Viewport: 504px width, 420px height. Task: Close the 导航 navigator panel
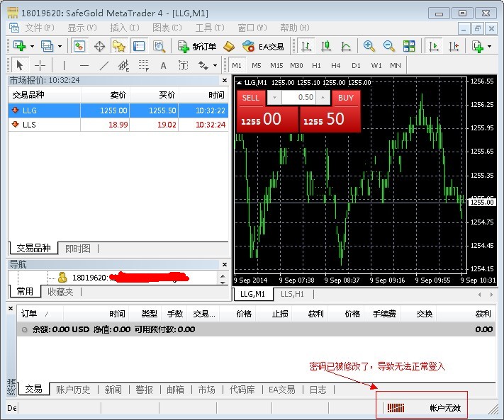point(225,265)
